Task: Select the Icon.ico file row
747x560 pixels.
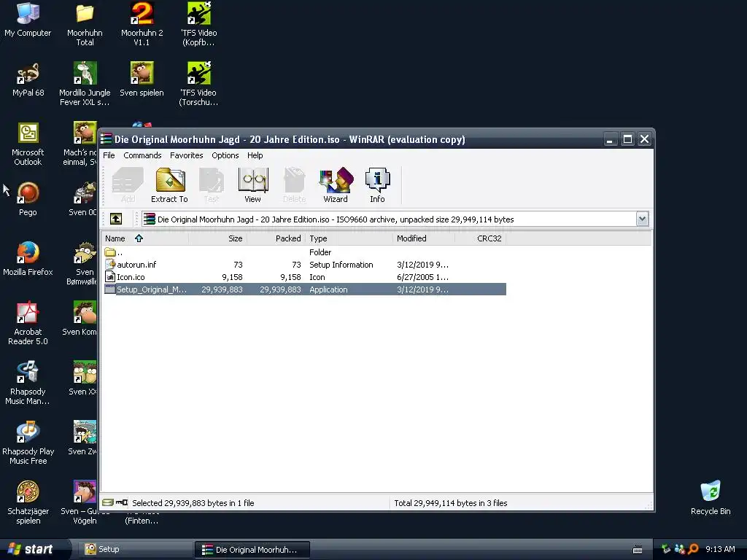Action: click(x=304, y=276)
